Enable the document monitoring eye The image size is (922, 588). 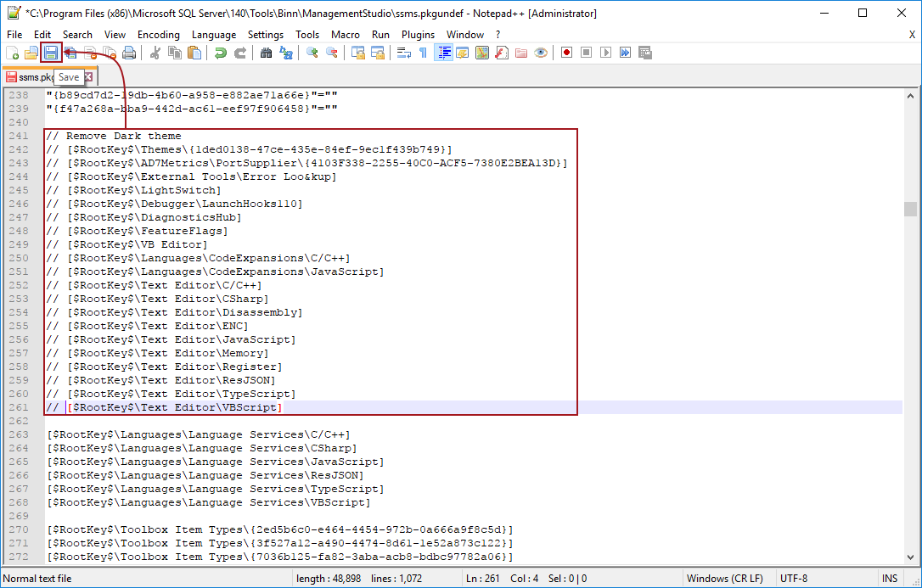pyautogui.click(x=541, y=53)
